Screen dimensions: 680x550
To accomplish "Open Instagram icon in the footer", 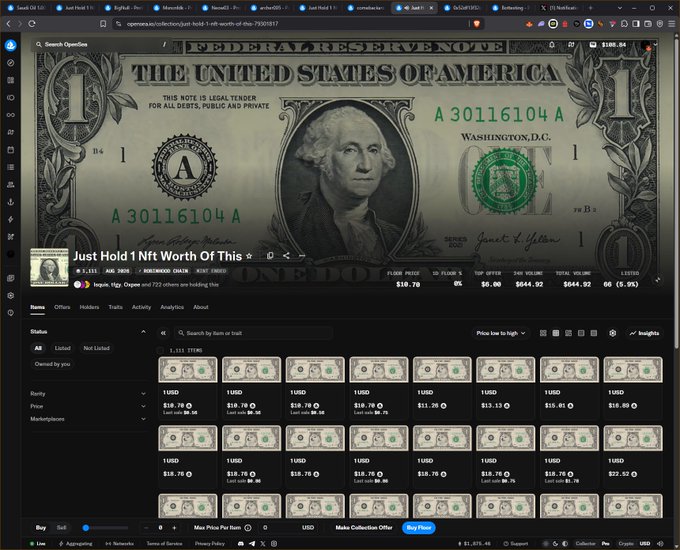I will click(x=274, y=543).
